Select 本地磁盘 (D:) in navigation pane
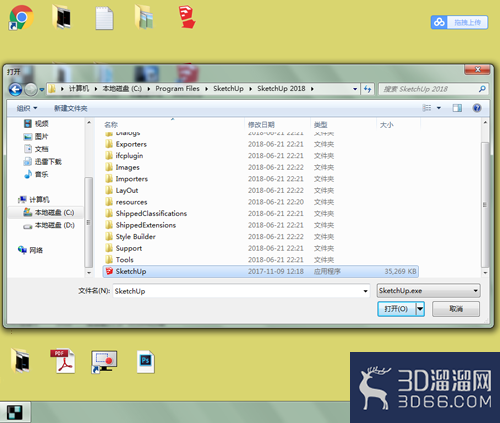Image resolution: width=500 pixels, height=423 pixels. pos(49,225)
